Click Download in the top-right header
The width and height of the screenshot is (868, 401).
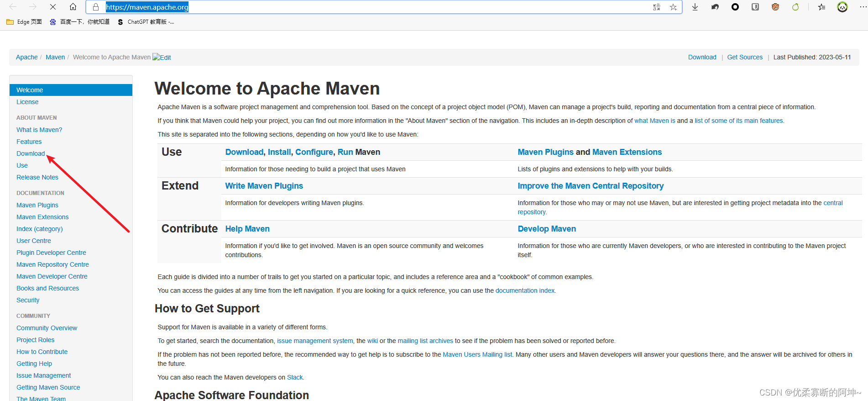[702, 57]
